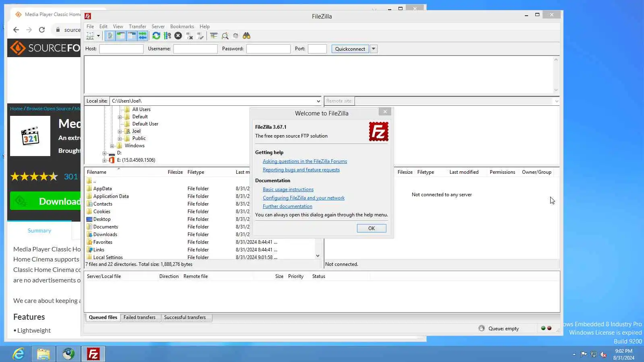644x362 pixels.
Task: Select the Favorites folder in local list
Action: [x=103, y=242]
